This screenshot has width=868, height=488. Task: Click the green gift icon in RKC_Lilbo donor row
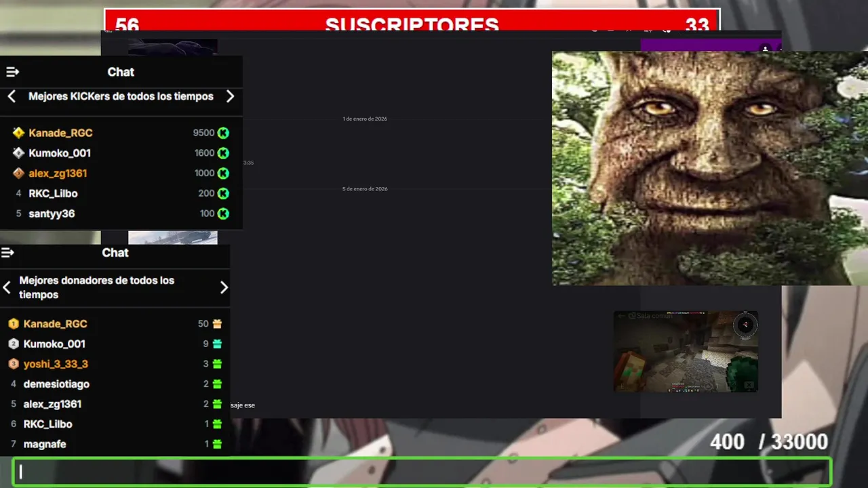click(217, 424)
